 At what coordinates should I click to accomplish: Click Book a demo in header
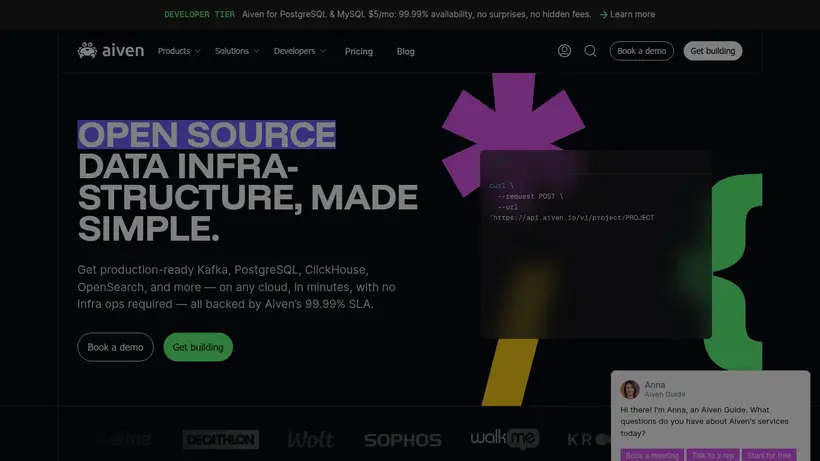tap(641, 51)
